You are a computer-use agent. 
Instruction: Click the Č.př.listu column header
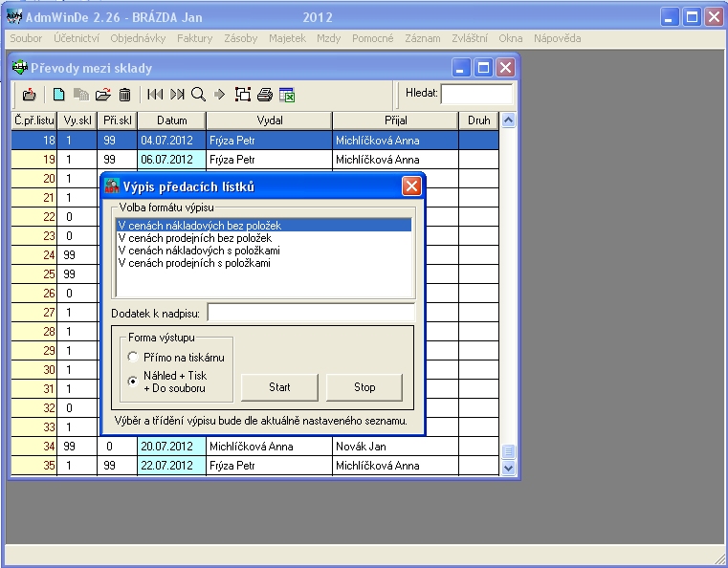click(x=34, y=120)
